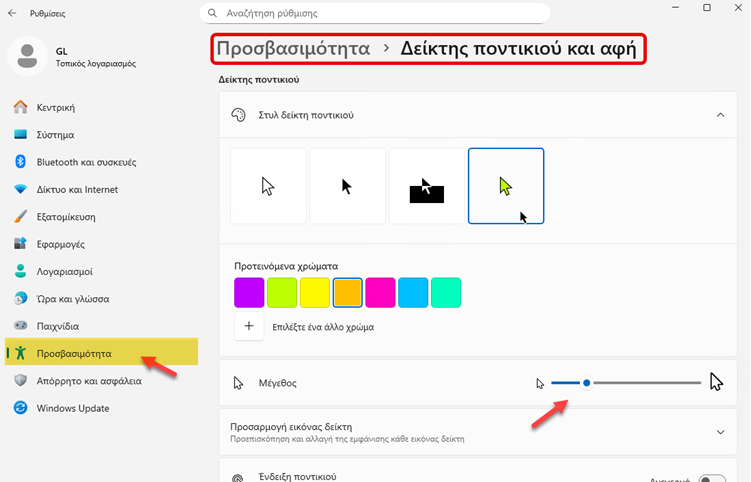Viewport: 751px width, 482px height.
Task: Click the plus button to choose another color
Action: 249,326
